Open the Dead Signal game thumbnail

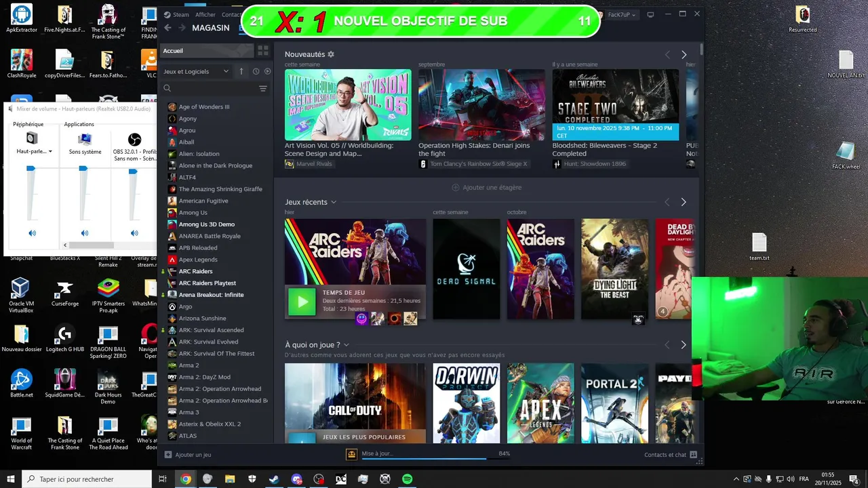[467, 269]
